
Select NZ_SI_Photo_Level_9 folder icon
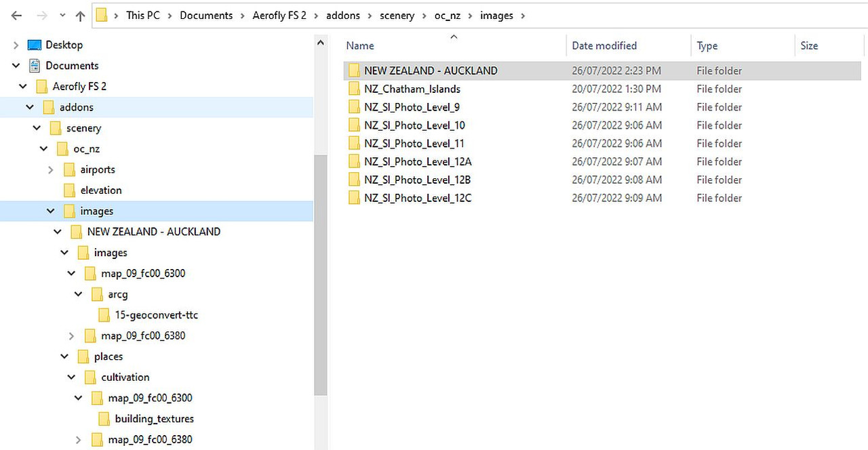click(x=353, y=107)
